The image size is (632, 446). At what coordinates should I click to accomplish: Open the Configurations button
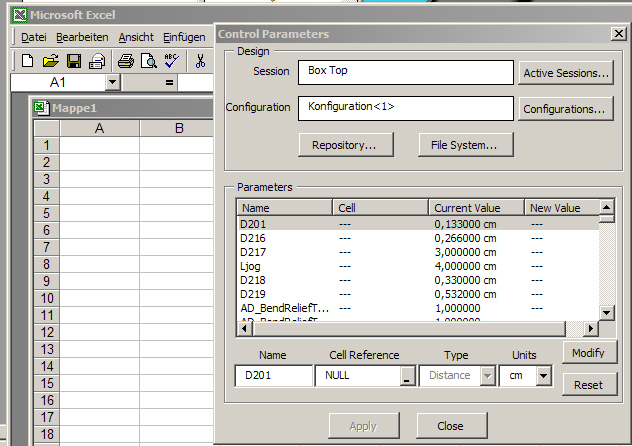tap(566, 109)
